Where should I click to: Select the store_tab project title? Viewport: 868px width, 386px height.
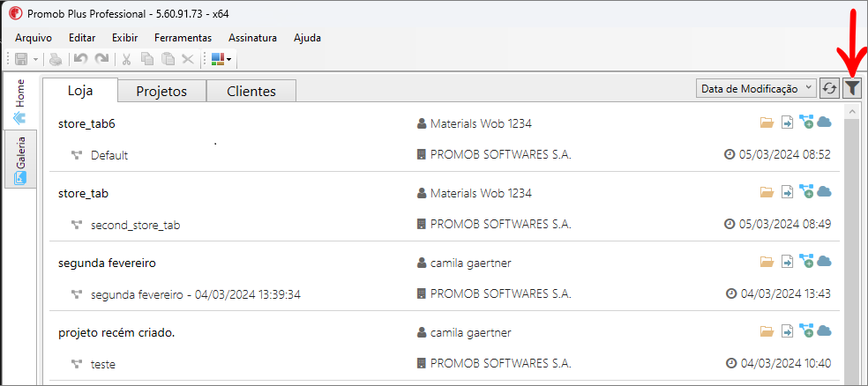click(83, 194)
